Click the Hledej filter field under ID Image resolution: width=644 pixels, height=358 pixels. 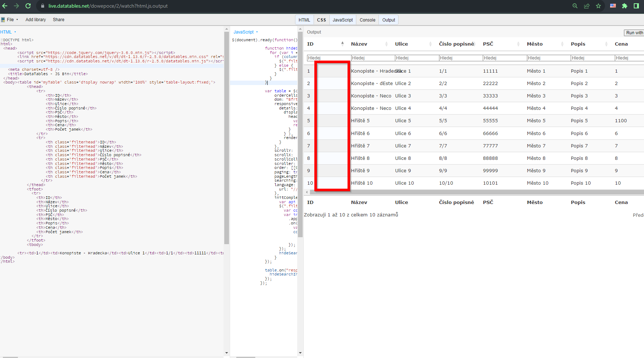tap(326, 58)
